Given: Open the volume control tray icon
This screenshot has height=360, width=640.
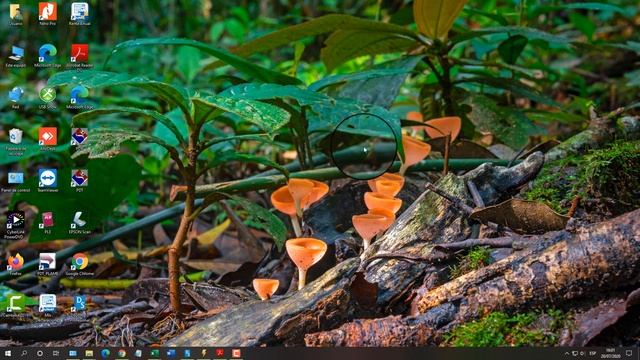Looking at the screenshot, I should click(x=582, y=353).
